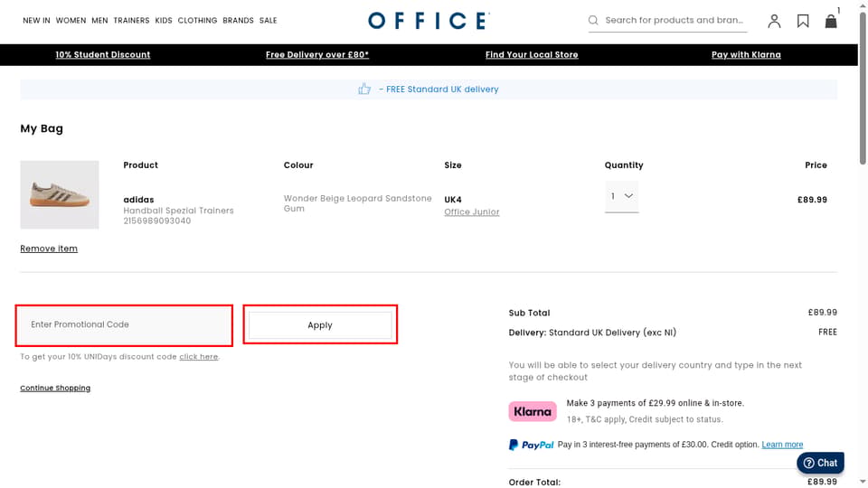This screenshot has height=488, width=868.
Task: Click the Office Junior size link
Action: click(x=472, y=211)
